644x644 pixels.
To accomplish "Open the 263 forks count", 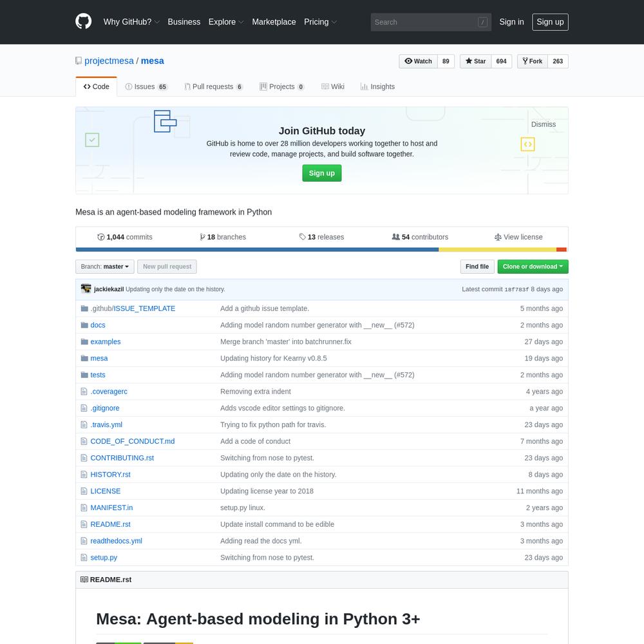I will click(x=558, y=61).
